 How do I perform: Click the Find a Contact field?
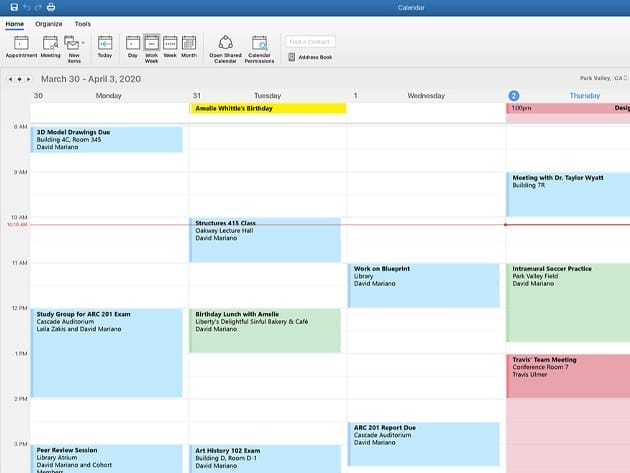(310, 41)
